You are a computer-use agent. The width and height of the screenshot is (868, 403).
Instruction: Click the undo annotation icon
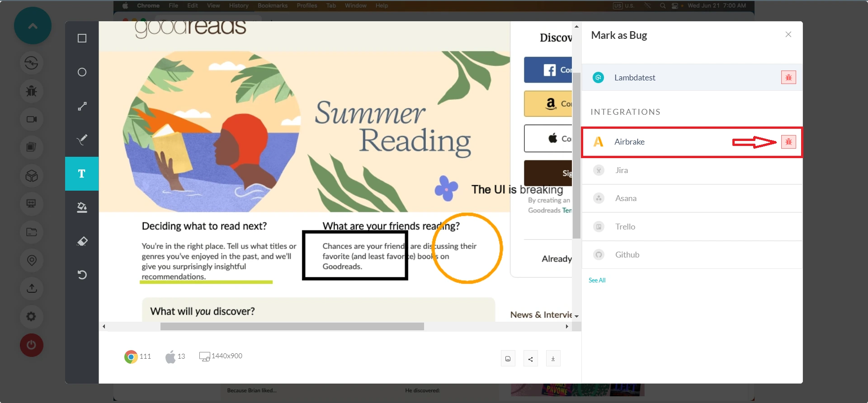[x=82, y=275]
